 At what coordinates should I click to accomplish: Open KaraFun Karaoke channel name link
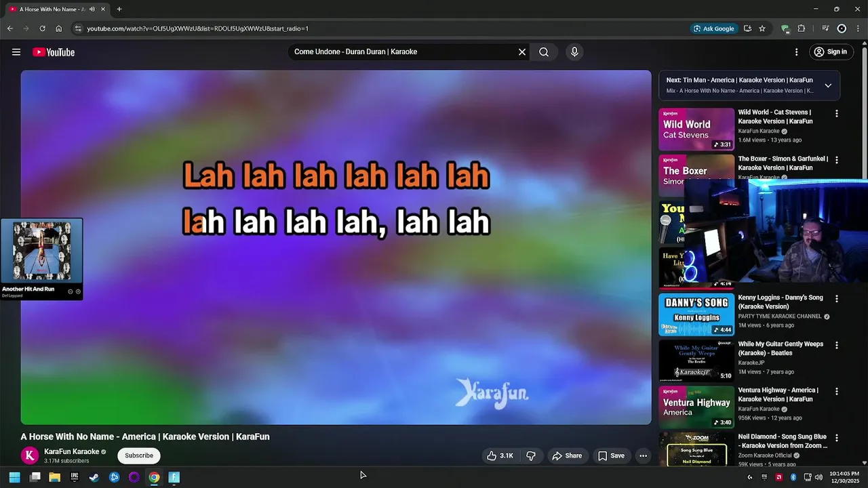pyautogui.click(x=71, y=451)
